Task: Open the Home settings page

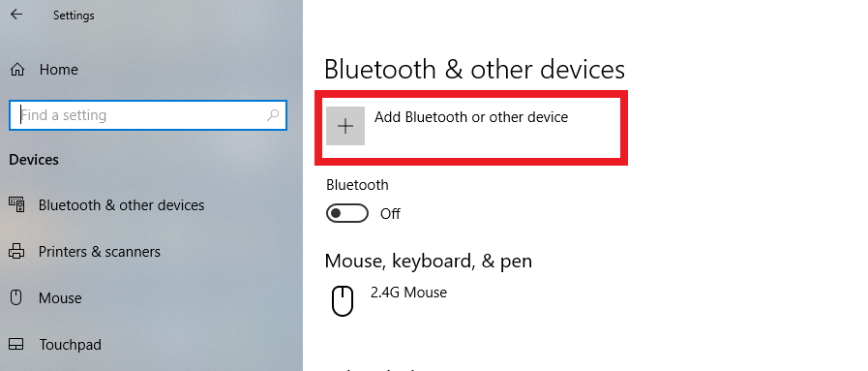Action: click(x=59, y=69)
